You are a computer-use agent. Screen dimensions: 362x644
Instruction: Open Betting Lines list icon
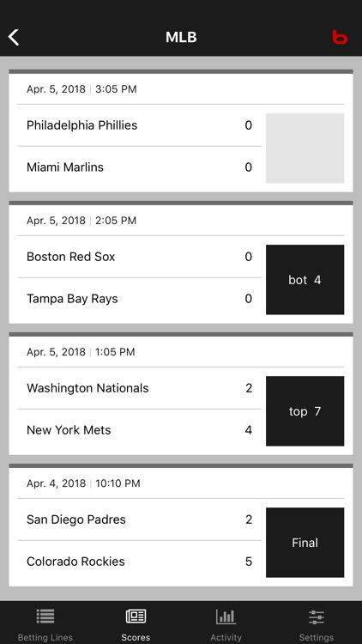45,616
